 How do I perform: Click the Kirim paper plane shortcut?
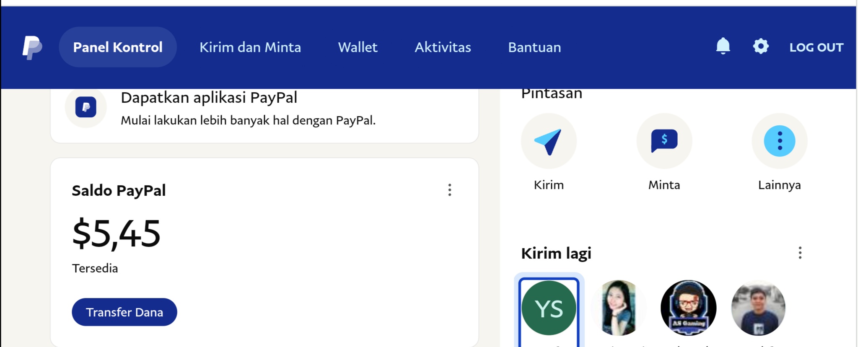click(x=549, y=141)
